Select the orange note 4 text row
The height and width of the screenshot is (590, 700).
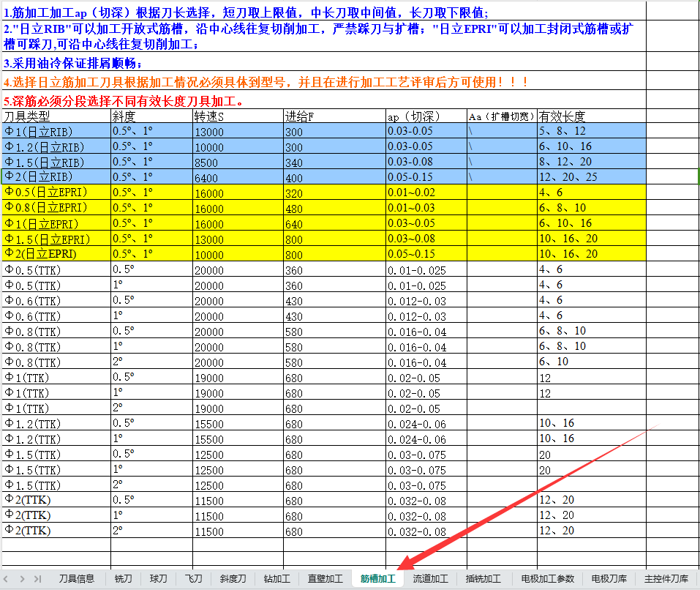[324, 81]
